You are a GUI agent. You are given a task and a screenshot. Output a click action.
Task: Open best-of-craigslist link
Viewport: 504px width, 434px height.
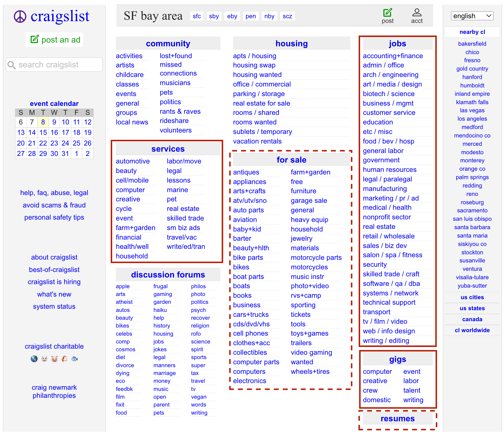coord(54,270)
